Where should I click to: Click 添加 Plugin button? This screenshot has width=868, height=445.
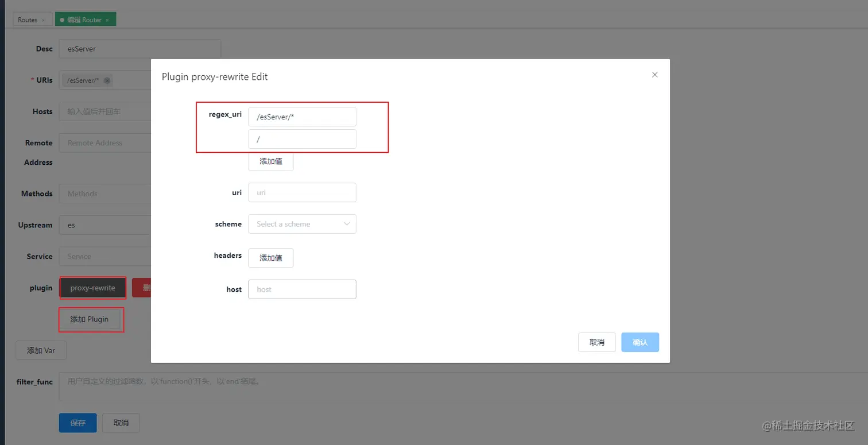click(x=90, y=319)
